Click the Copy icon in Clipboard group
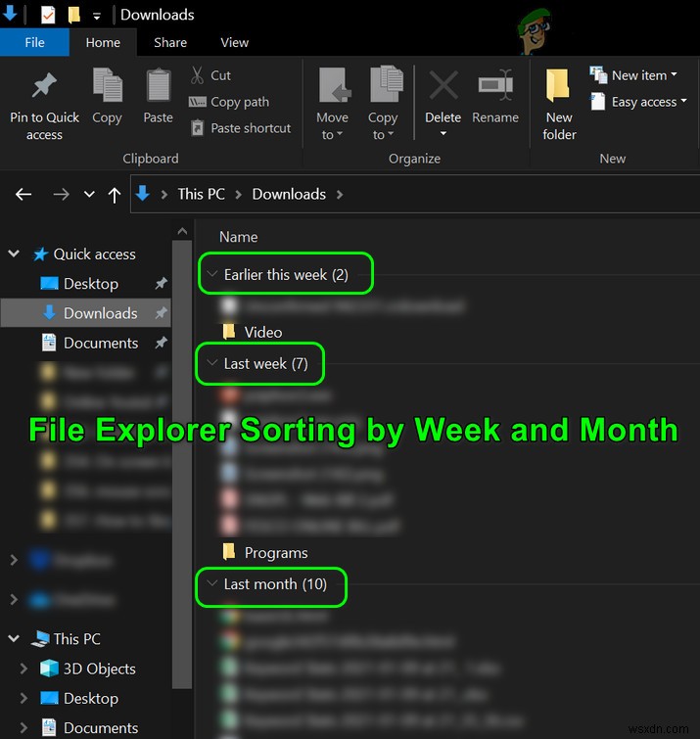Image resolution: width=700 pixels, height=739 pixels. 108,85
